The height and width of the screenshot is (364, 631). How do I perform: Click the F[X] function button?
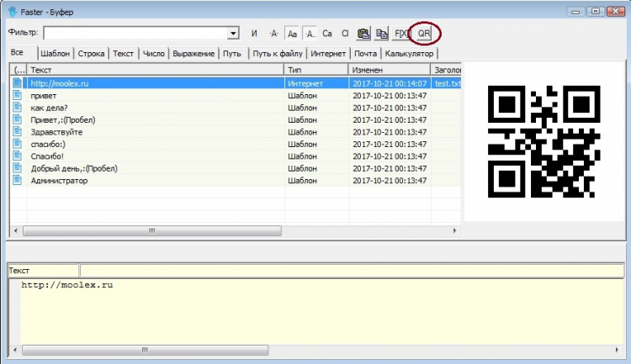click(401, 34)
